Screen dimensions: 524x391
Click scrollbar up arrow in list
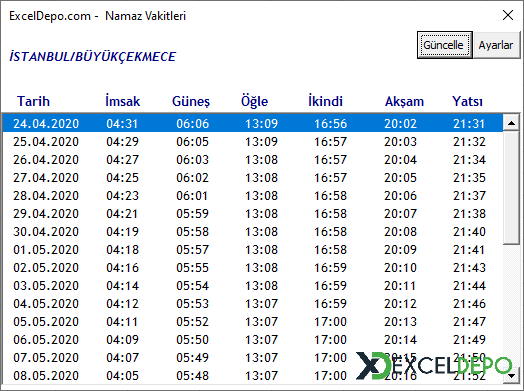[x=511, y=123]
